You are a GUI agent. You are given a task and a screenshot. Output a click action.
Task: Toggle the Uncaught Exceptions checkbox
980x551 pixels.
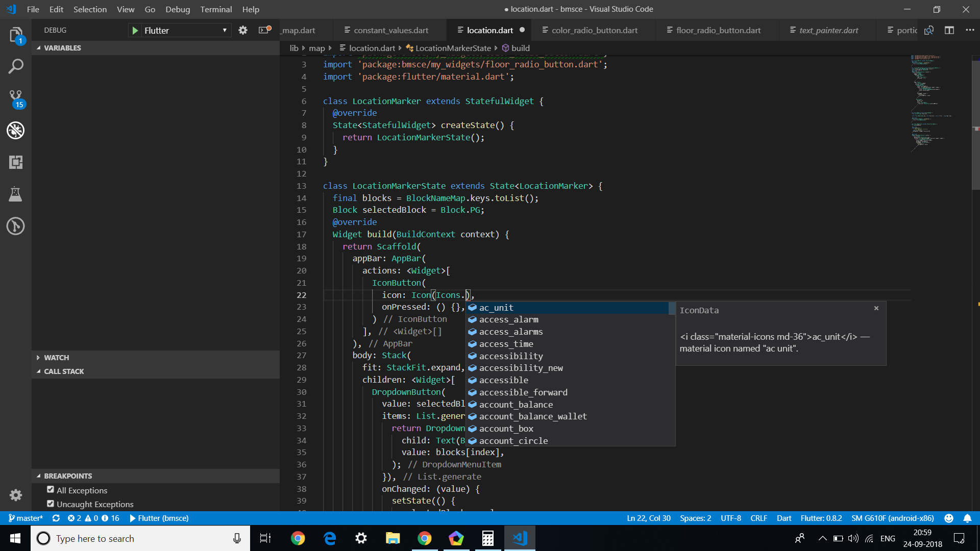coord(51,503)
